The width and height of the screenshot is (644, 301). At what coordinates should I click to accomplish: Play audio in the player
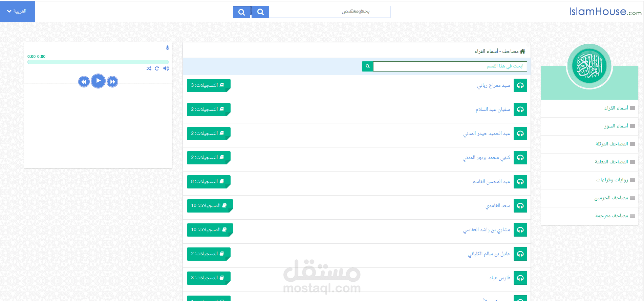[98, 81]
